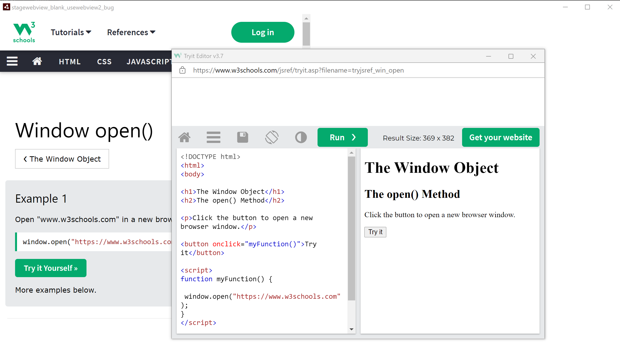Open the HTML tab in navbar
The image size is (620, 364).
pos(70,61)
